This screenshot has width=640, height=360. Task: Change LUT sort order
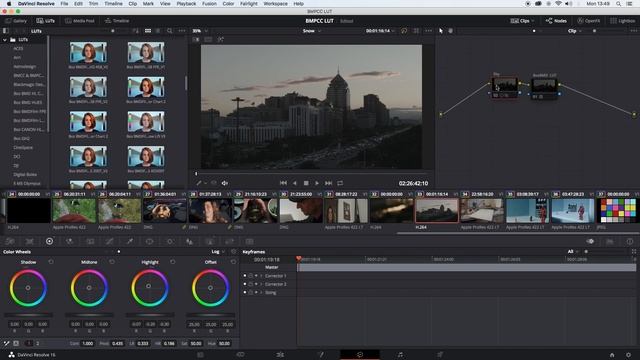tap(136, 31)
